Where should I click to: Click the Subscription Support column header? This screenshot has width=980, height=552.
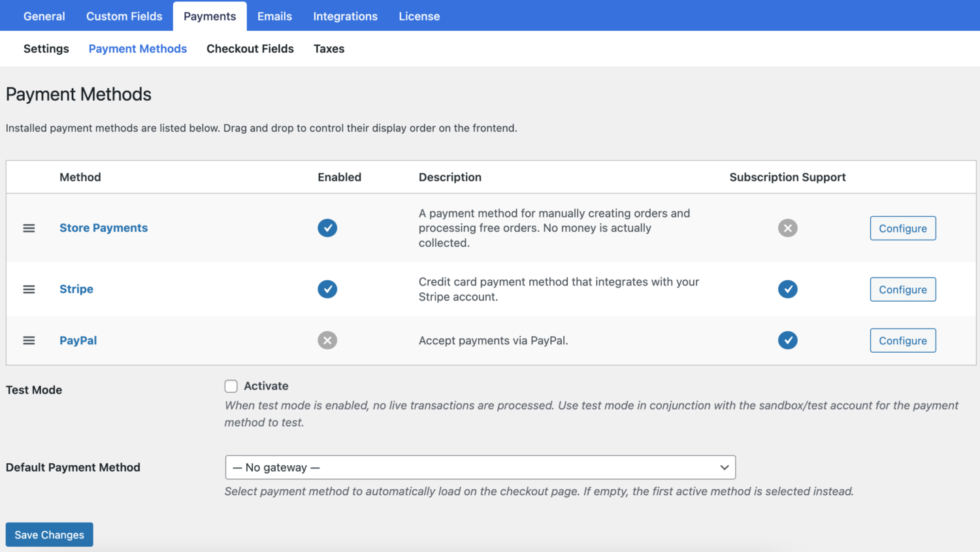click(x=788, y=177)
